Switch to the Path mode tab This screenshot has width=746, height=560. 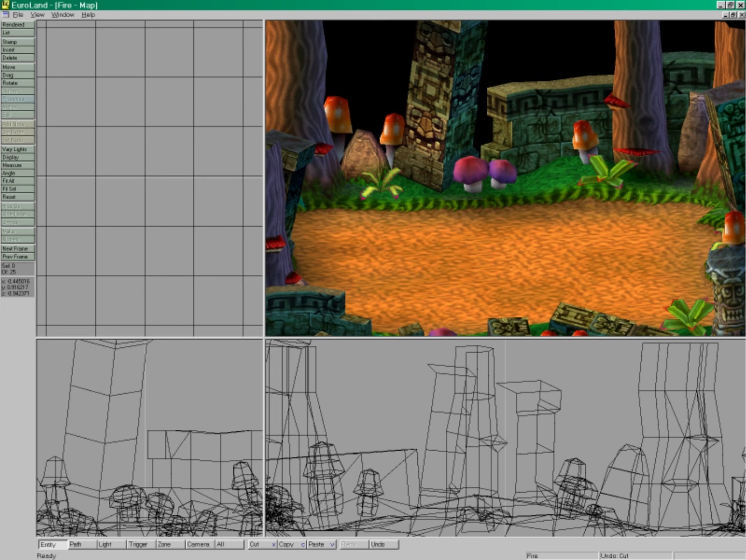pos(82,544)
